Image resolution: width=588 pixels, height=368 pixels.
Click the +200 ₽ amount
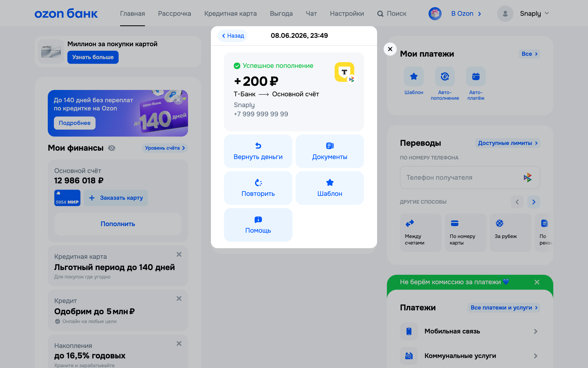[256, 81]
